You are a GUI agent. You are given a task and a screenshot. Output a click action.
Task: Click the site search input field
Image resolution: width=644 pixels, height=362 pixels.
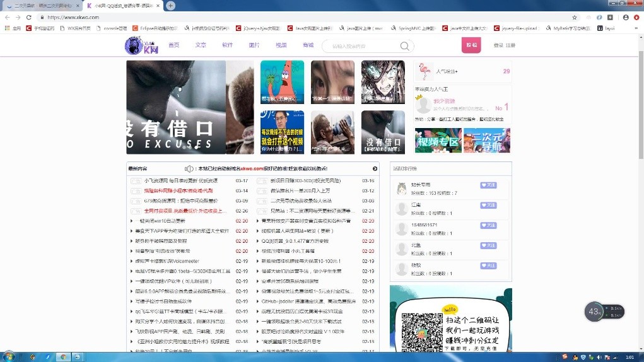[363, 46]
